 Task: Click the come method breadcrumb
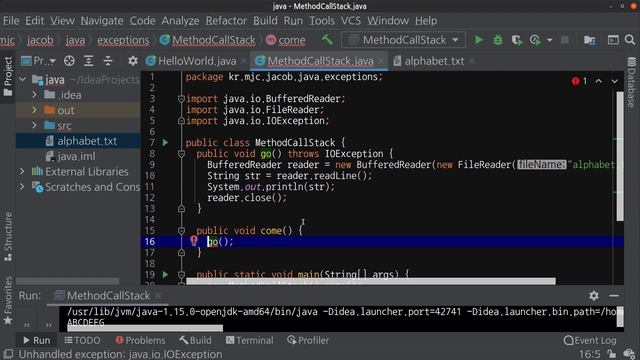286,40
